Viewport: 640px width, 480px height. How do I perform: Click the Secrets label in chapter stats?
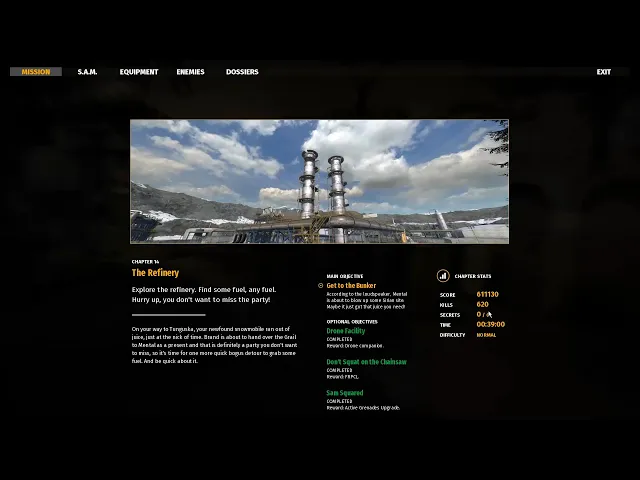point(450,315)
